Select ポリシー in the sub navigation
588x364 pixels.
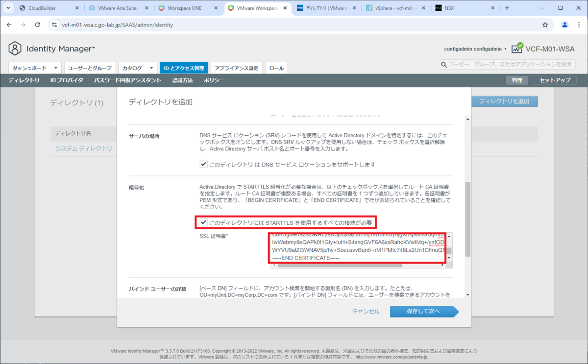click(214, 80)
